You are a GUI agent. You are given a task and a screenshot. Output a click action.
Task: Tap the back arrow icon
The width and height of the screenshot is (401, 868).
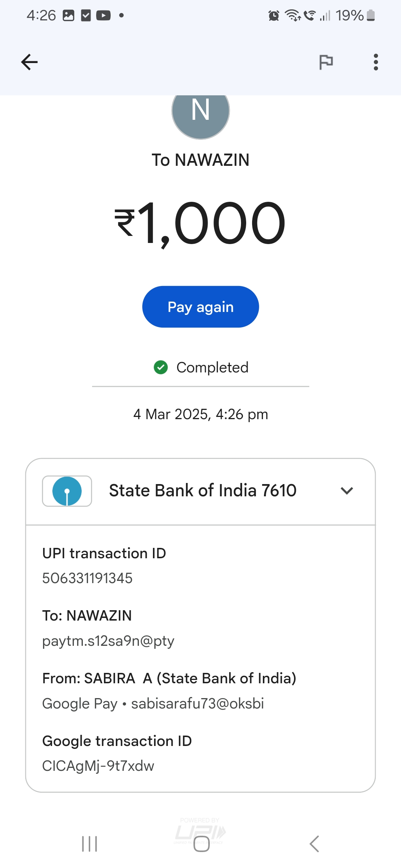point(29,62)
